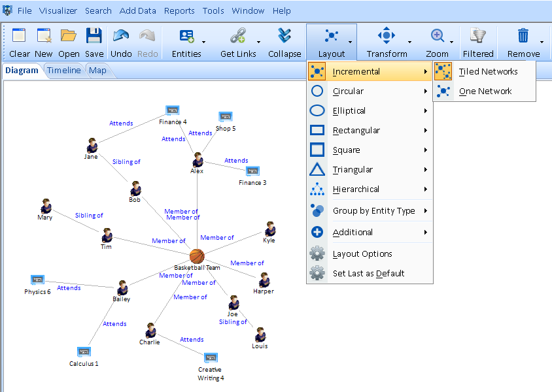
Task: Expand the Entities dropdown arrow
Action: (204, 42)
